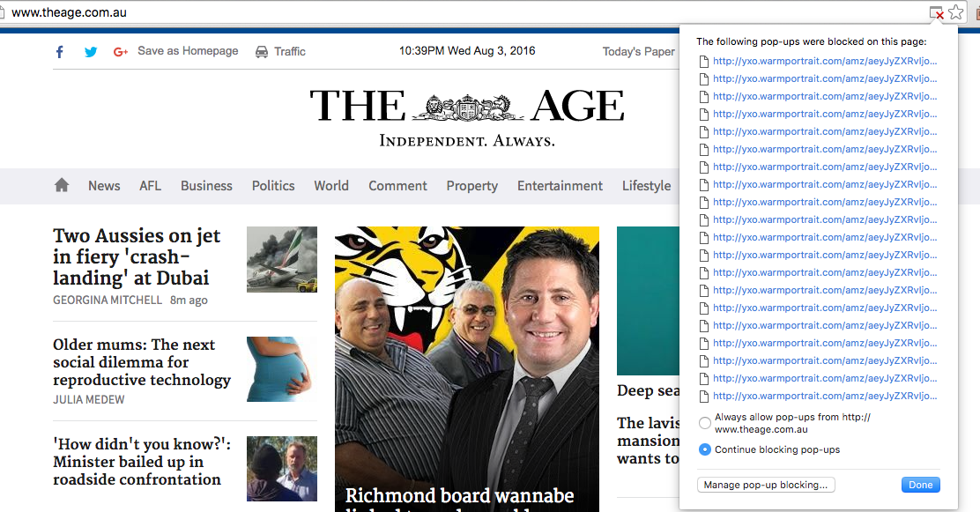Open the Politics section
Image resolution: width=980 pixels, height=512 pixels.
[273, 186]
